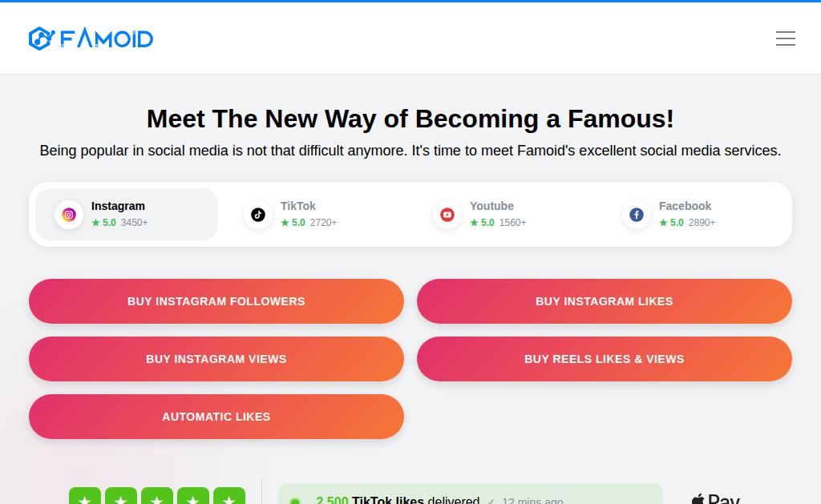This screenshot has width=821, height=504.
Task: Click Buy Instagram Views button
Action: (216, 359)
